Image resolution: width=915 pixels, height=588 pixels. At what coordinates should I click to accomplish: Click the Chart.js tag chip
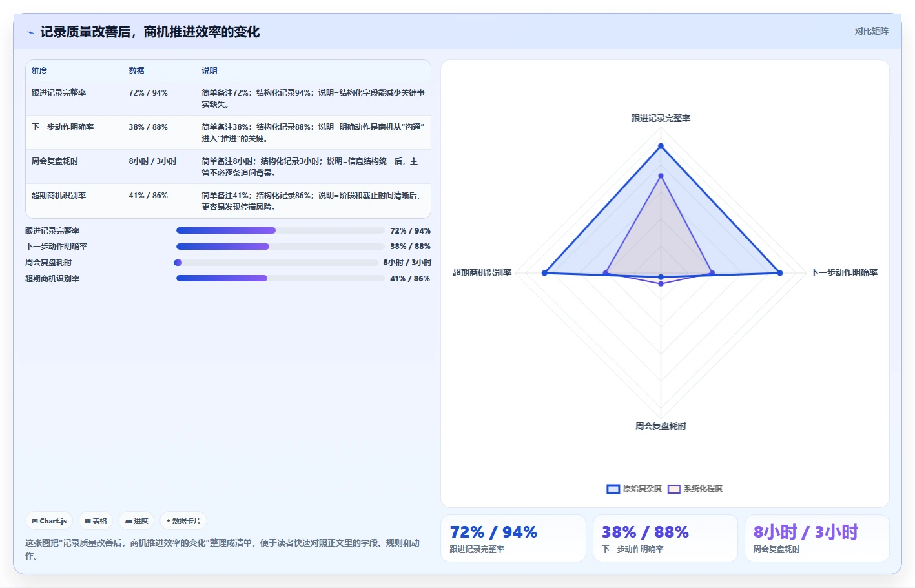pyautogui.click(x=49, y=521)
